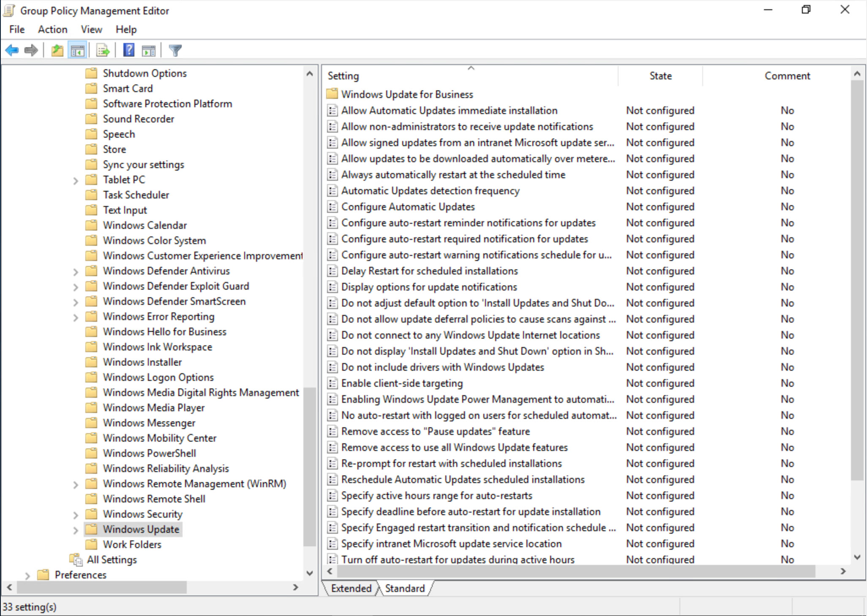The image size is (867, 616).
Task: Select Windows Hello for Business in tree
Action: click(164, 331)
